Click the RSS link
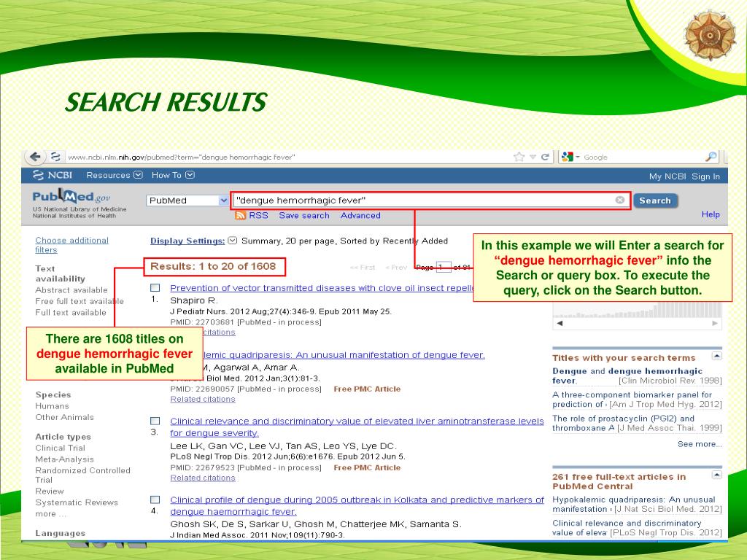Viewport: 747px width, 560px height. point(258,215)
